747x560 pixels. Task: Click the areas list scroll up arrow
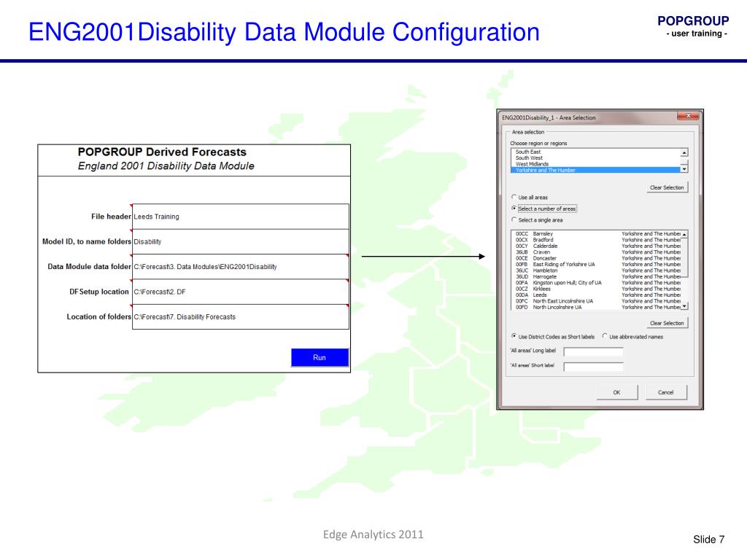pyautogui.click(x=684, y=235)
